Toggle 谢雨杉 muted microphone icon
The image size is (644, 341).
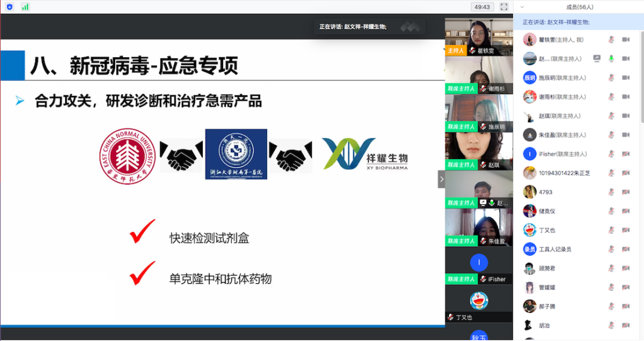tap(611, 97)
